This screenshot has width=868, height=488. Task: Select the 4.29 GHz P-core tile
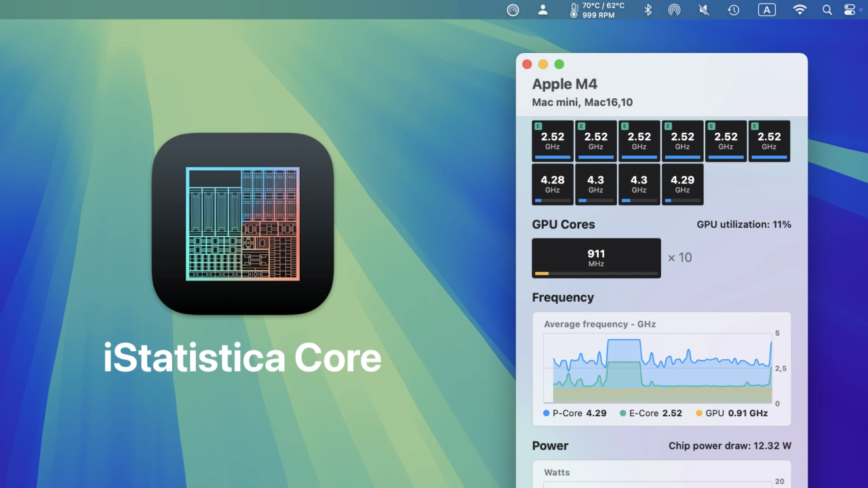(682, 184)
